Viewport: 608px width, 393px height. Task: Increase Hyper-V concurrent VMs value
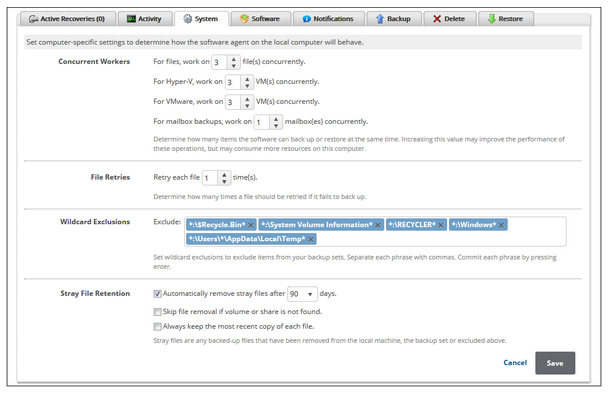tap(247, 79)
